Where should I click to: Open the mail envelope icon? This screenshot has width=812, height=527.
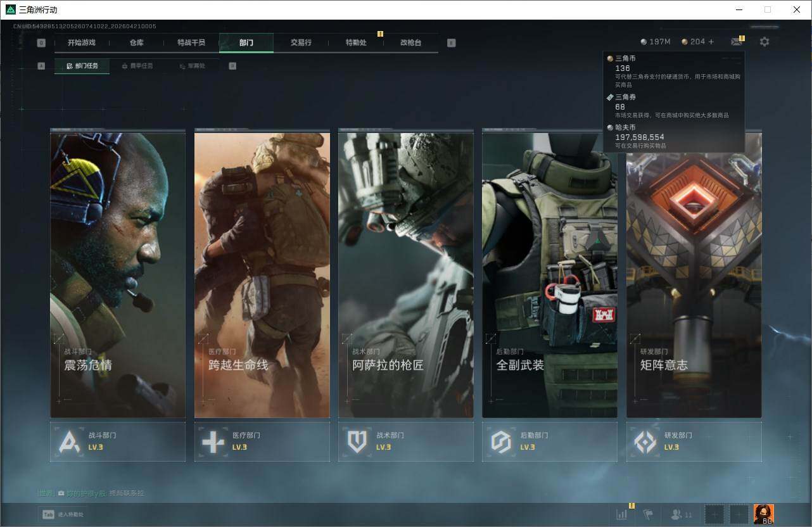pos(736,42)
